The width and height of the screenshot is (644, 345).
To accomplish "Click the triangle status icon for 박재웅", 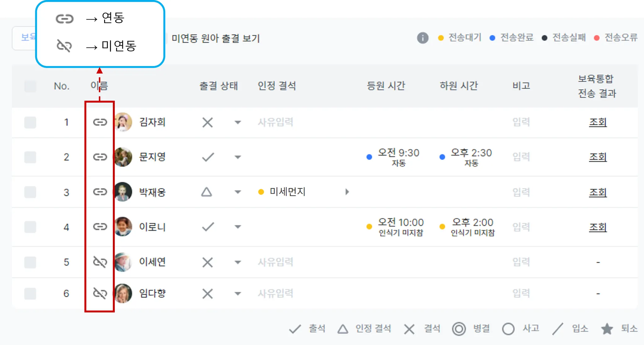I will pyautogui.click(x=207, y=192).
